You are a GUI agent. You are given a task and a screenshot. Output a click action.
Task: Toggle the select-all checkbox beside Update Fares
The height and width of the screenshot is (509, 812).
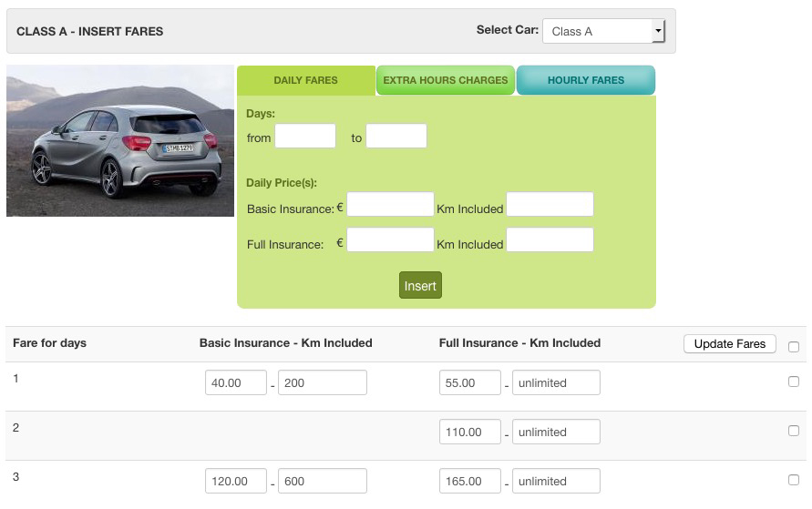tap(794, 347)
